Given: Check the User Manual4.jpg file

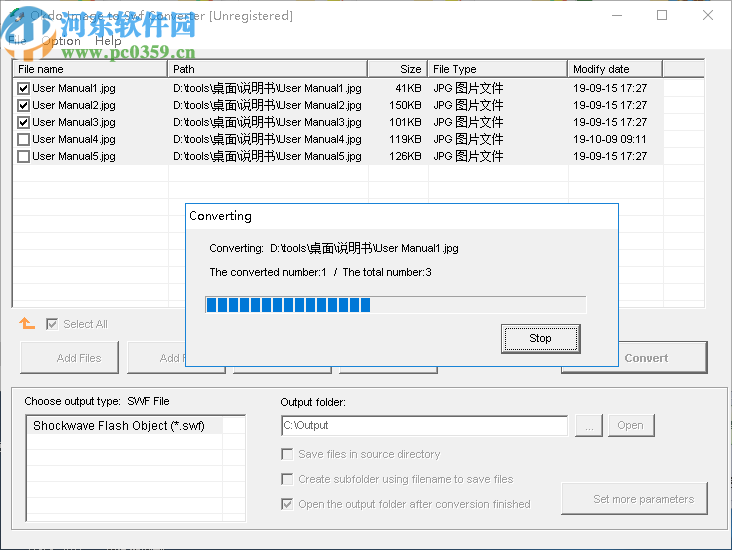Looking at the screenshot, I should tap(23, 139).
